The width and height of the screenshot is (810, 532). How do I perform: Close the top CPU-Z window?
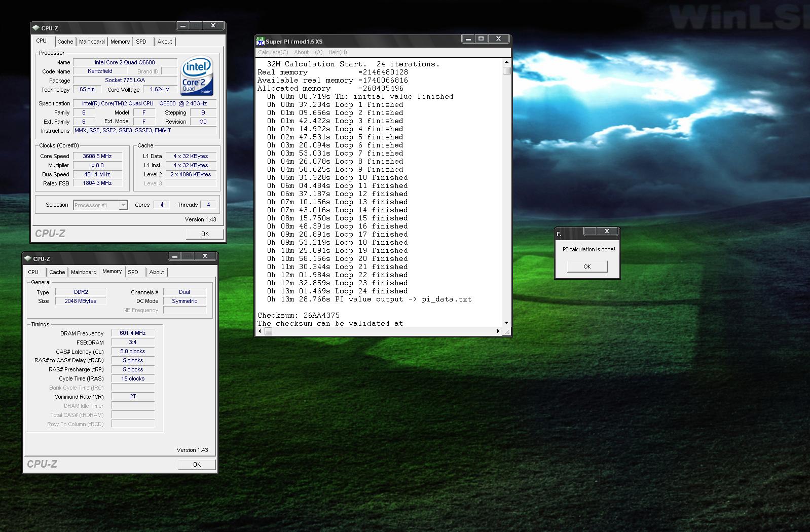pyautogui.click(x=213, y=26)
